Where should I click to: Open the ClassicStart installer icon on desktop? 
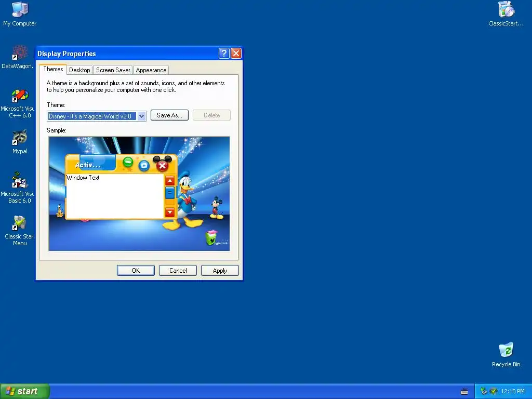pyautogui.click(x=506, y=14)
